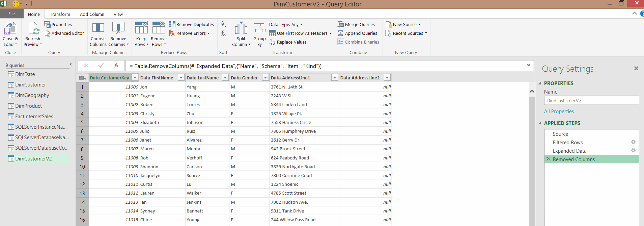This screenshot has width=644, height=226.
Task: Open settings gear for Filtered Rows step
Action: 633,142
